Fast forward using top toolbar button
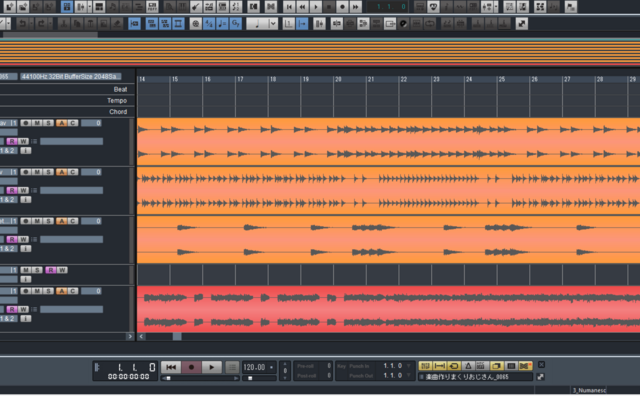Image resolution: width=640 pixels, height=396 pixels. pyautogui.click(x=356, y=7)
